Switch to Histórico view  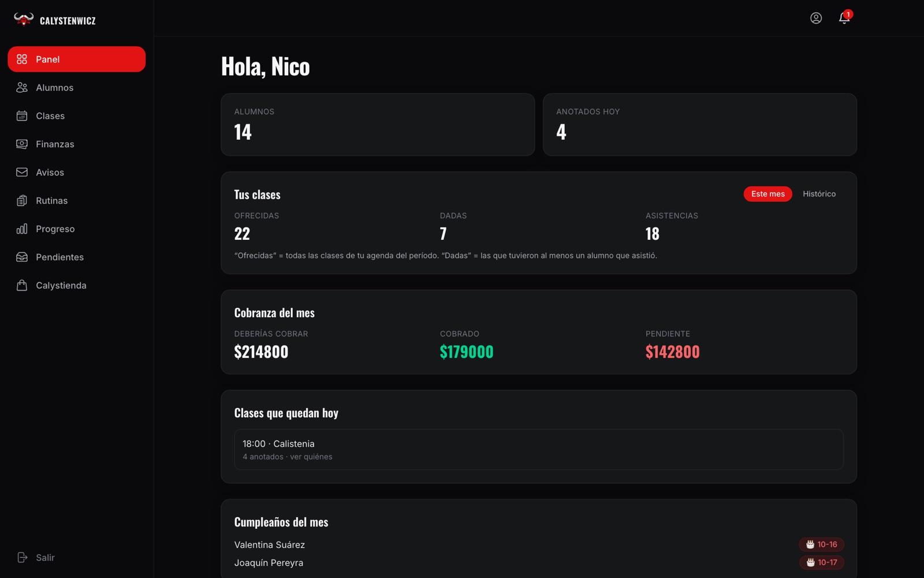[x=819, y=194]
